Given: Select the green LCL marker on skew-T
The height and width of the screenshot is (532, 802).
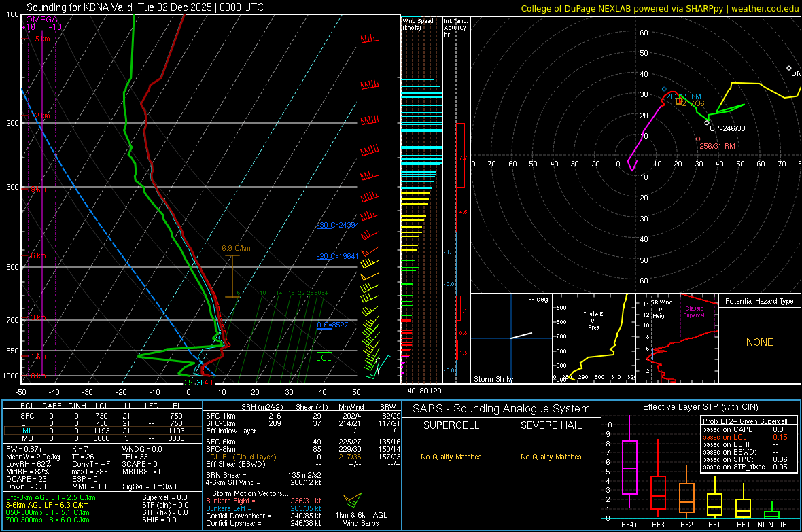Looking at the screenshot, I should pos(324,357).
